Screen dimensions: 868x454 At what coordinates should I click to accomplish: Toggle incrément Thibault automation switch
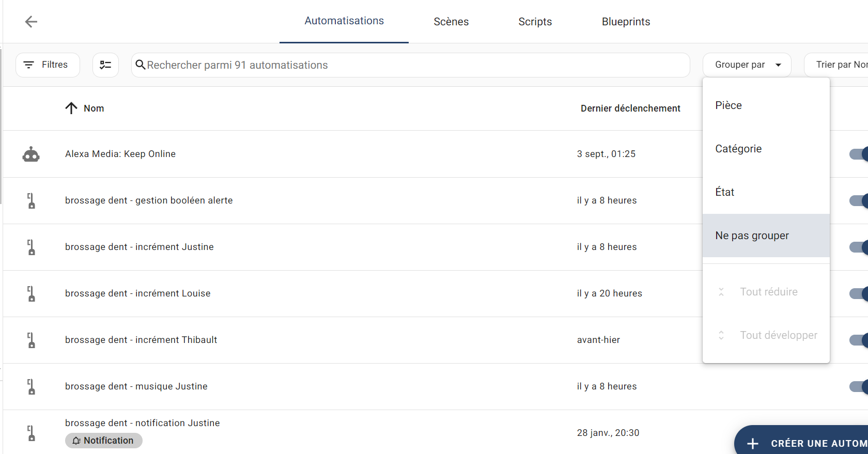point(859,340)
